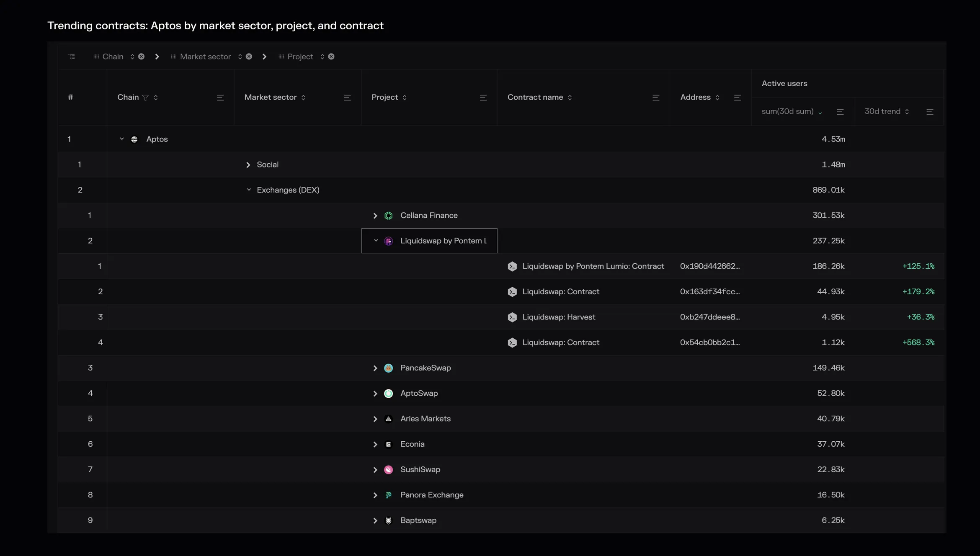Click the Project grouping chip label

tap(300, 57)
